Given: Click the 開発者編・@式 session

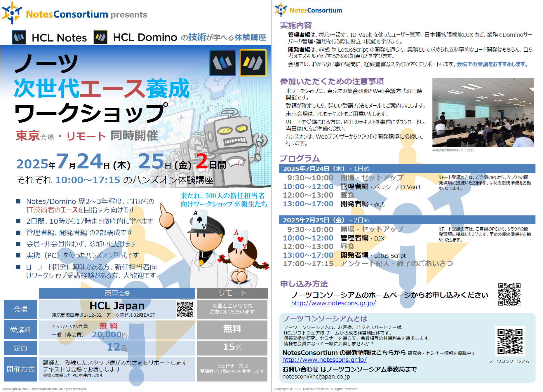Looking at the screenshot, I should pyautogui.click(x=363, y=204).
